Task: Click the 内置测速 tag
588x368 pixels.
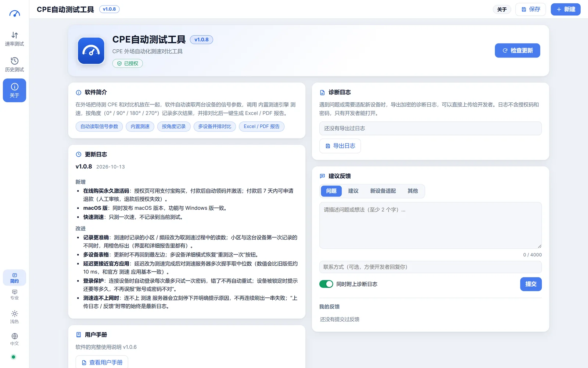Action: pyautogui.click(x=140, y=127)
